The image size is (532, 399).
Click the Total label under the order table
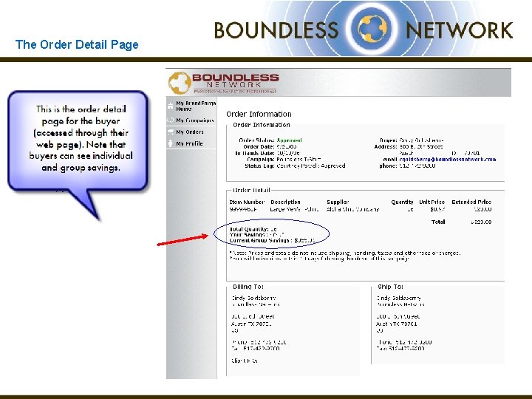coord(438,222)
